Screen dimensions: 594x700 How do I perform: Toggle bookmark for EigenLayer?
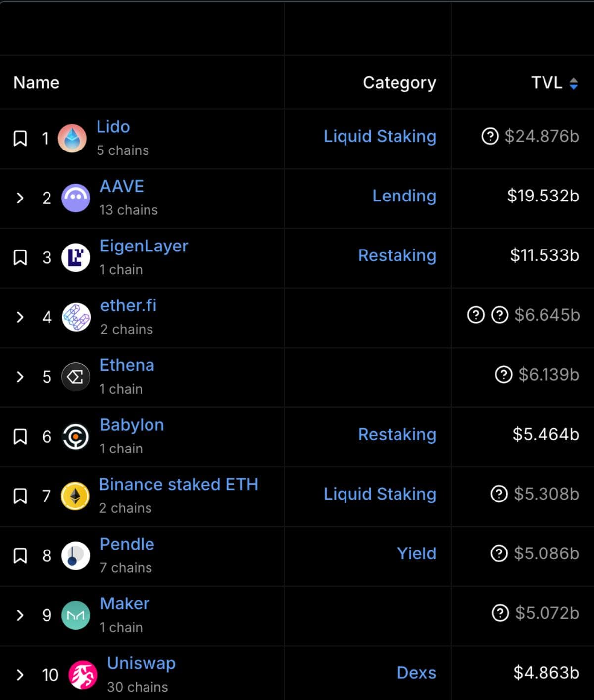[x=20, y=258]
